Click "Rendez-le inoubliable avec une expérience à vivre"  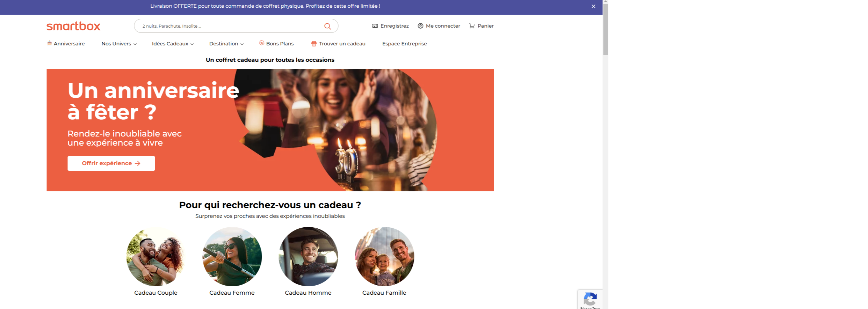coord(124,138)
